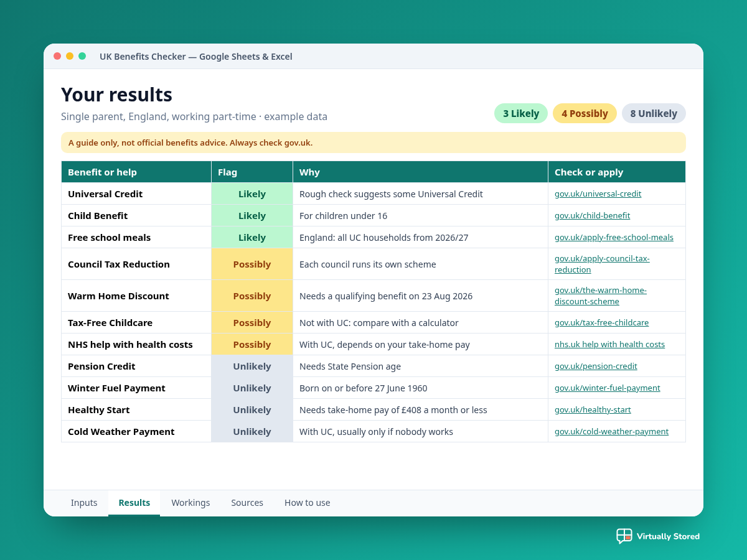
Task: Click the Why column header
Action: tap(420, 172)
